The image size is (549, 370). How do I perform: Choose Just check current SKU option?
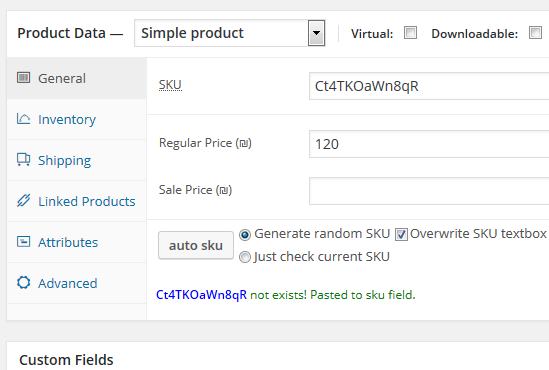[245, 257]
